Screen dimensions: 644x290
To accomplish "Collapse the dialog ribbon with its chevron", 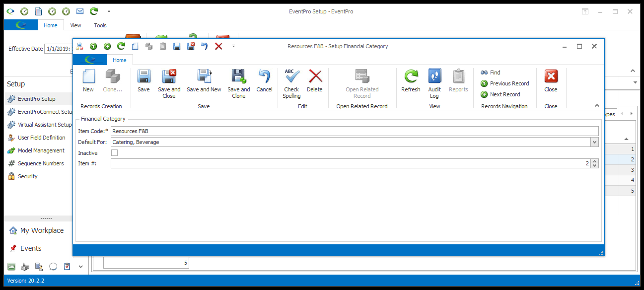I will click(597, 105).
